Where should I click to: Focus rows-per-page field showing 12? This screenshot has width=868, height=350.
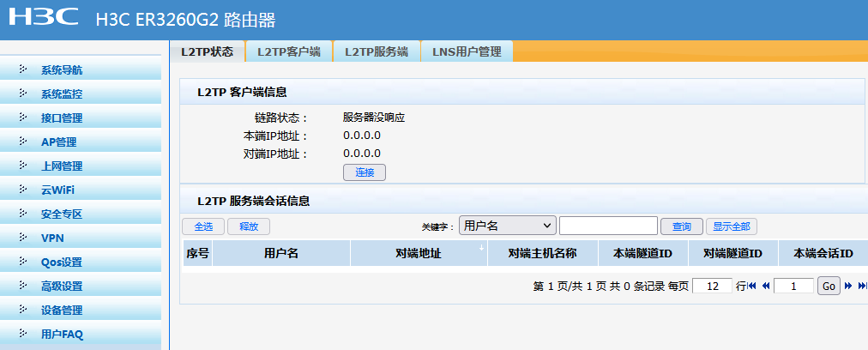713,287
